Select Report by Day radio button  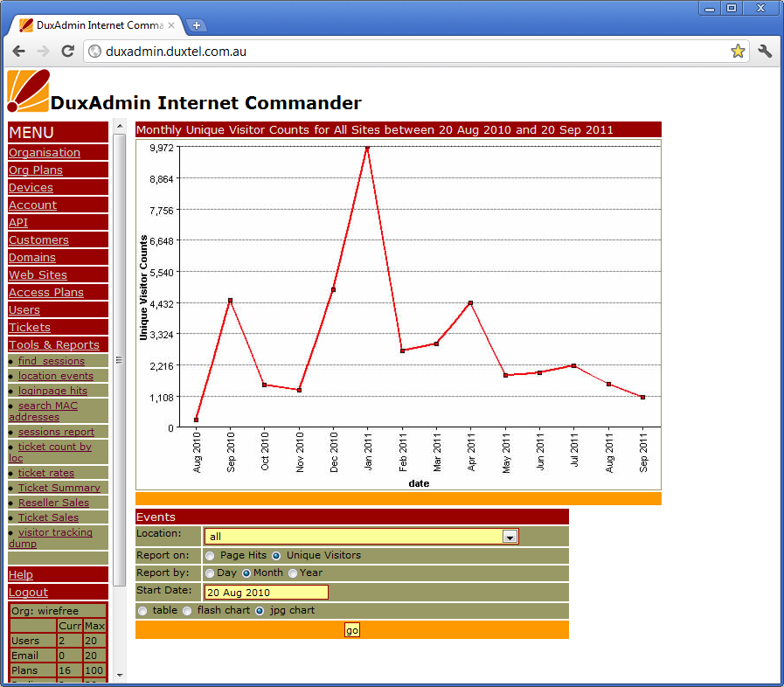[210, 573]
